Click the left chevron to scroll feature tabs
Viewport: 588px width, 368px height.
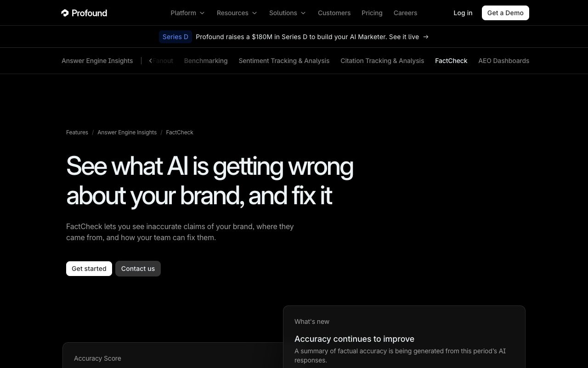pyautogui.click(x=150, y=61)
